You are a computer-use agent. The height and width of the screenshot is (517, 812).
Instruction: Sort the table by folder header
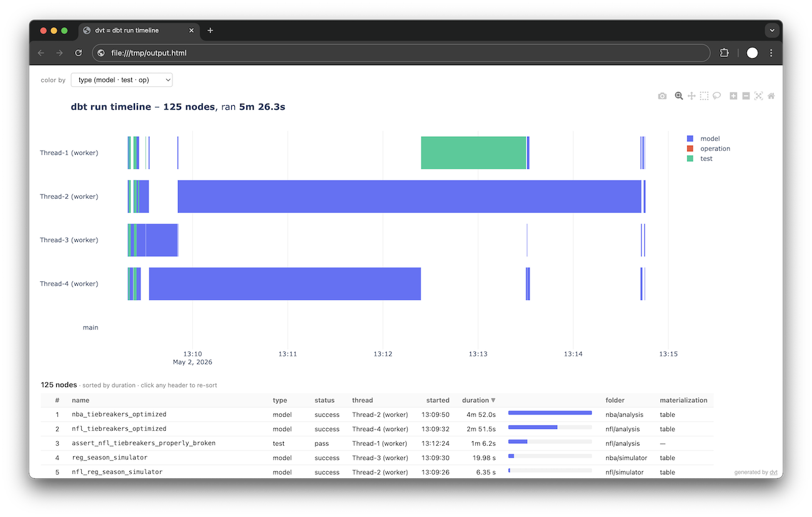[x=615, y=400]
